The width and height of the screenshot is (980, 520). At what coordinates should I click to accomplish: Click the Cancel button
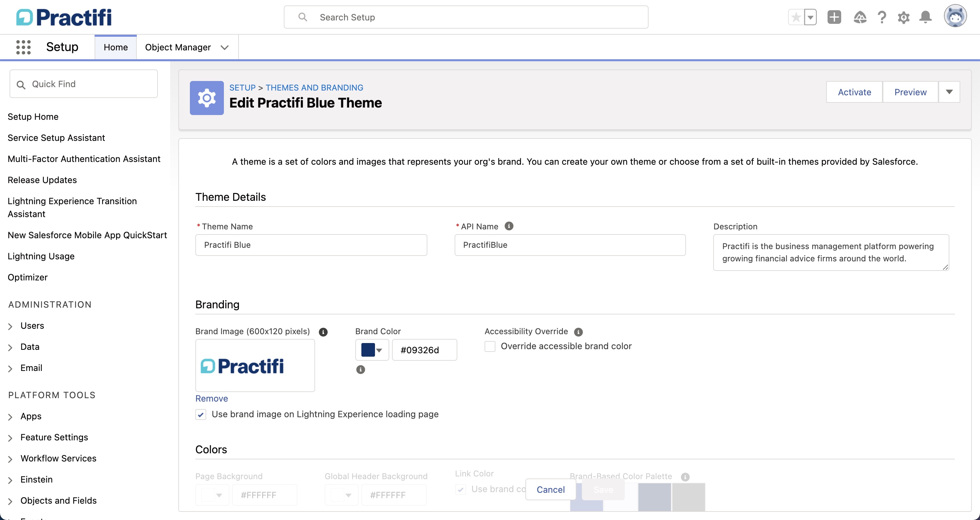[x=551, y=490]
